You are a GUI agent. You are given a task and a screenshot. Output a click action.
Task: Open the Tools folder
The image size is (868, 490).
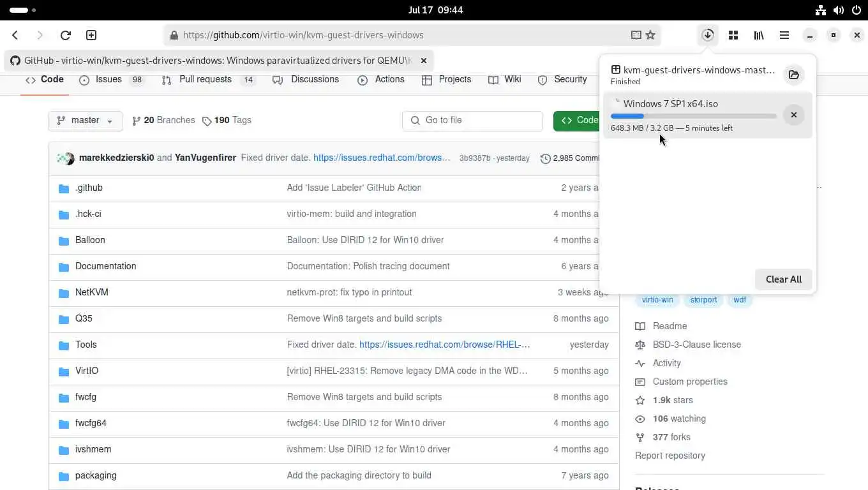click(86, 345)
